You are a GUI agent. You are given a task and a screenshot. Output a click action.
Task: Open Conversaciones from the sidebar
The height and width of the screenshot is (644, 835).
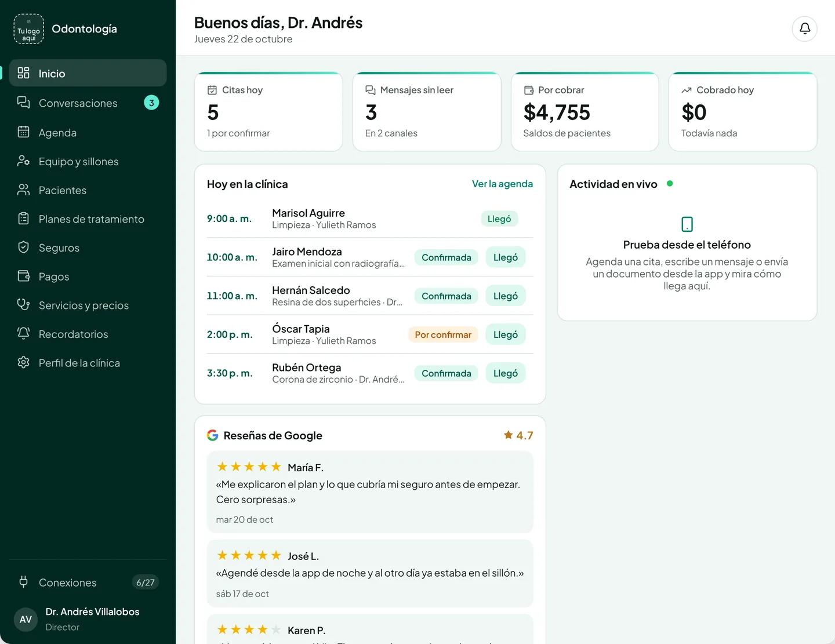88,103
